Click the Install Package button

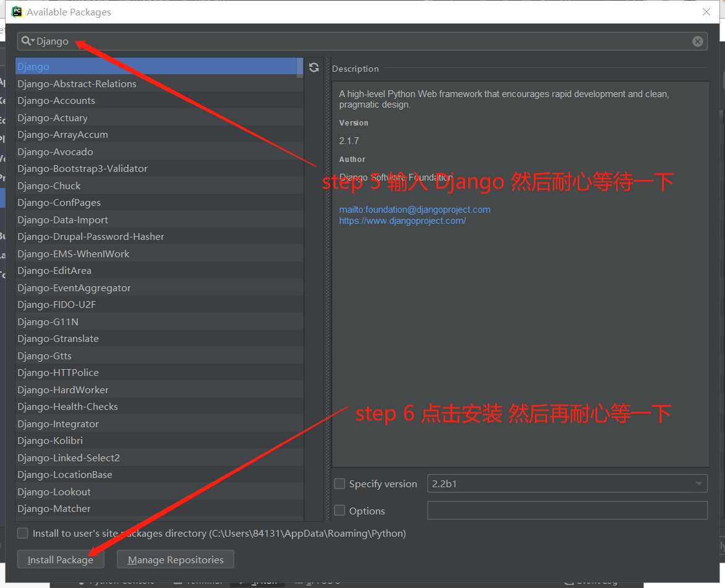point(61,560)
